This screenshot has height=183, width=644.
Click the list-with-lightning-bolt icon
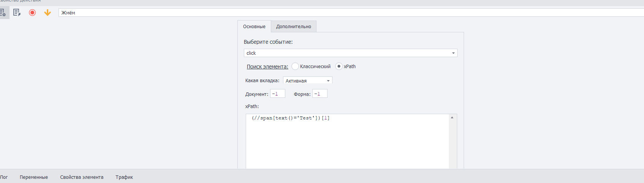(17, 13)
